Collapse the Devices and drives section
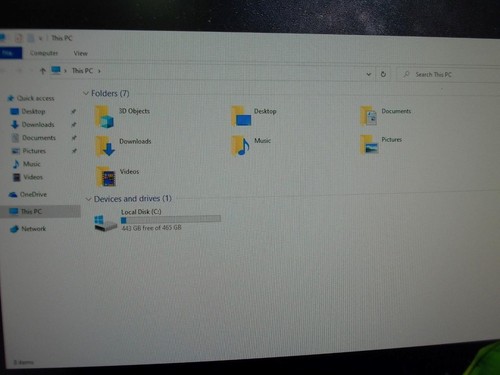 (88, 199)
